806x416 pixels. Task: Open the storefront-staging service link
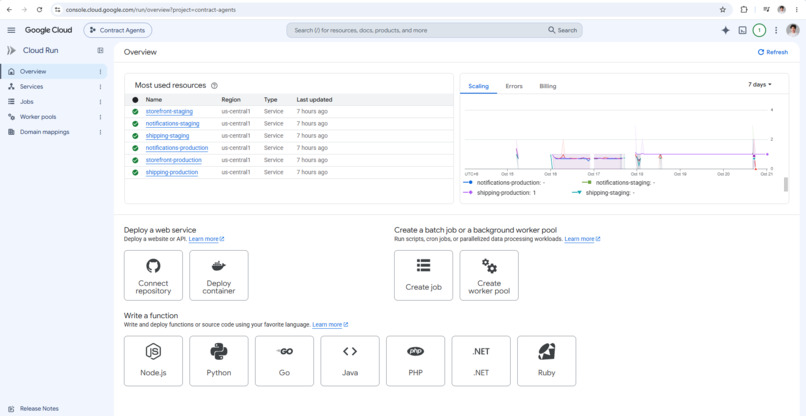point(169,112)
